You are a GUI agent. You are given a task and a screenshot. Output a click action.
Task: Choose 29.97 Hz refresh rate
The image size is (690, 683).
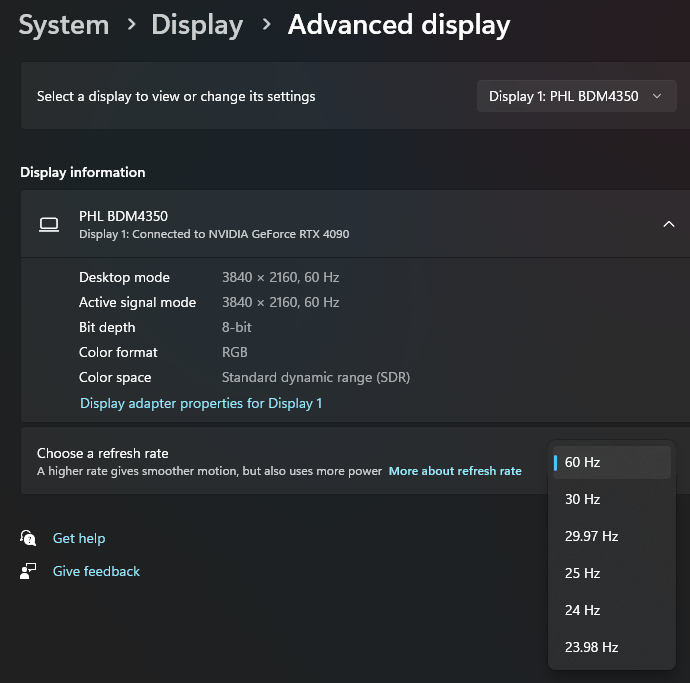(612, 536)
